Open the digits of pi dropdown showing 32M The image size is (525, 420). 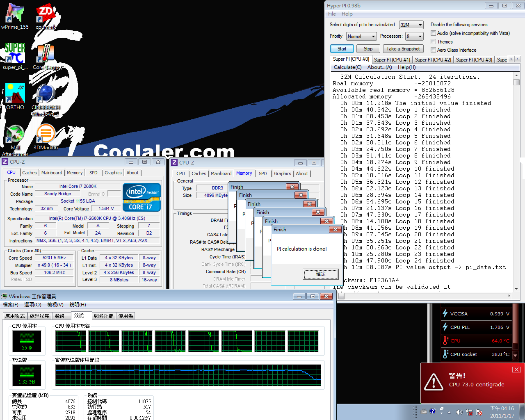[411, 25]
